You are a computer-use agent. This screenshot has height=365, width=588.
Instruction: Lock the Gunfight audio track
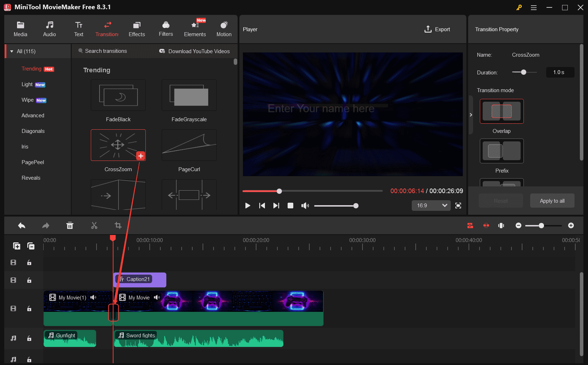[29, 338]
